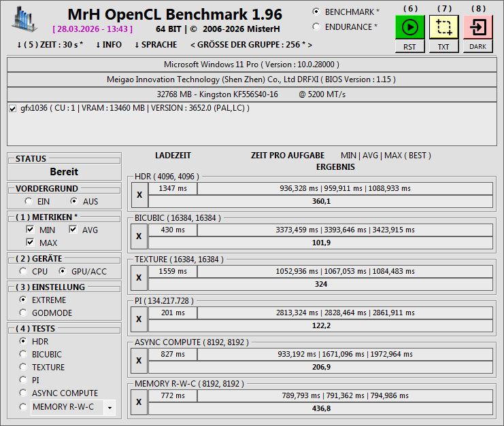Change GRÖSSE DER GRUPPE : 256 setting
Image resolution: width=504 pixels, height=426 pixels.
coord(252,45)
